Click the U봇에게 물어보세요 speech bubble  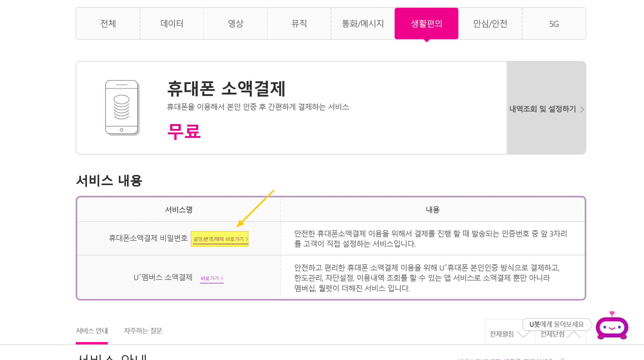[x=556, y=324]
